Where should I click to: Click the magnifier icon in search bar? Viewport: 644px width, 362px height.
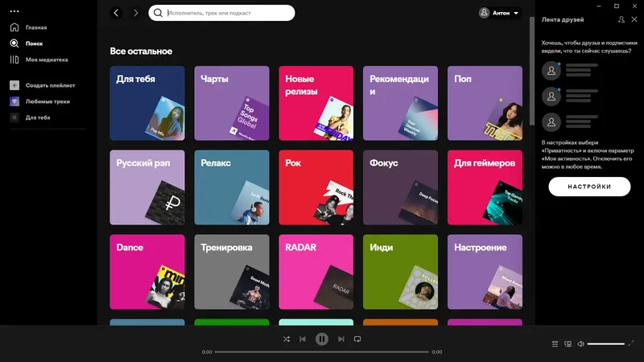[158, 13]
